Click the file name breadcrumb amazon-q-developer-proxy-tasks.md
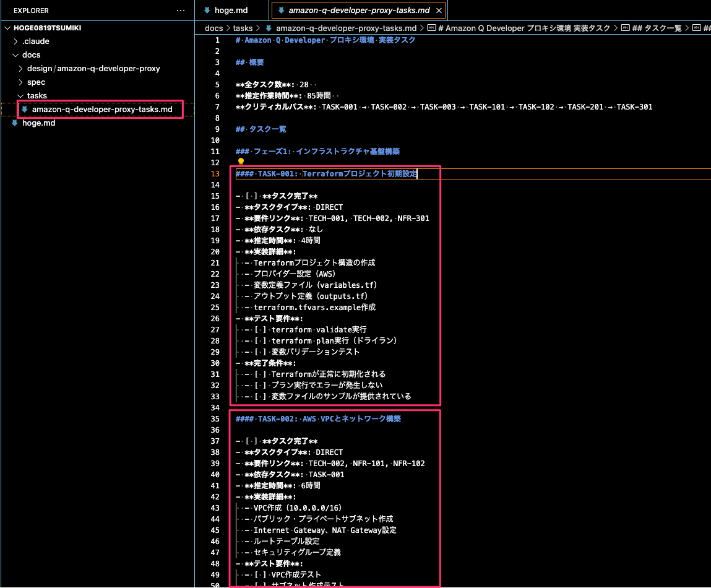 (346, 28)
